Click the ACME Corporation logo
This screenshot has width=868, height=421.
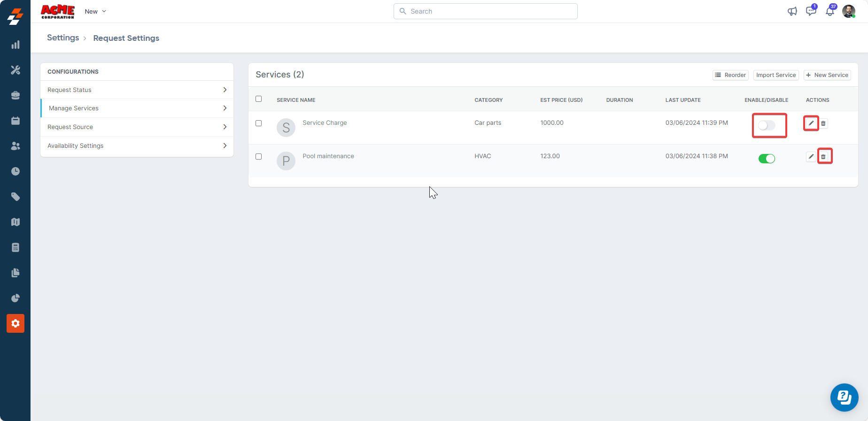coord(58,11)
